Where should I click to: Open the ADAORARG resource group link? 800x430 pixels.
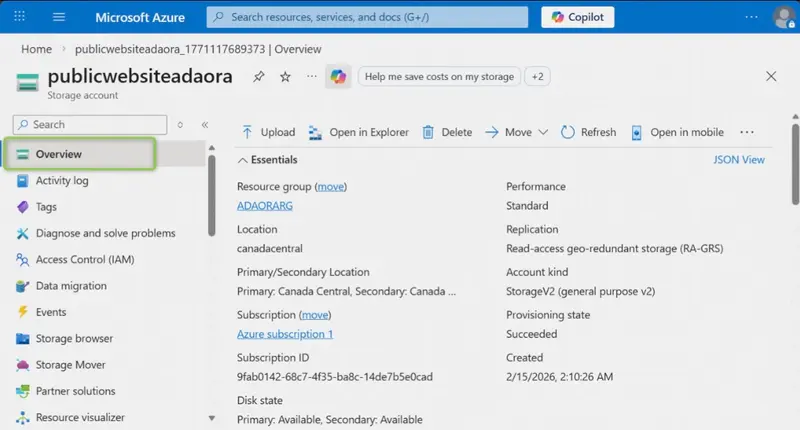click(265, 206)
